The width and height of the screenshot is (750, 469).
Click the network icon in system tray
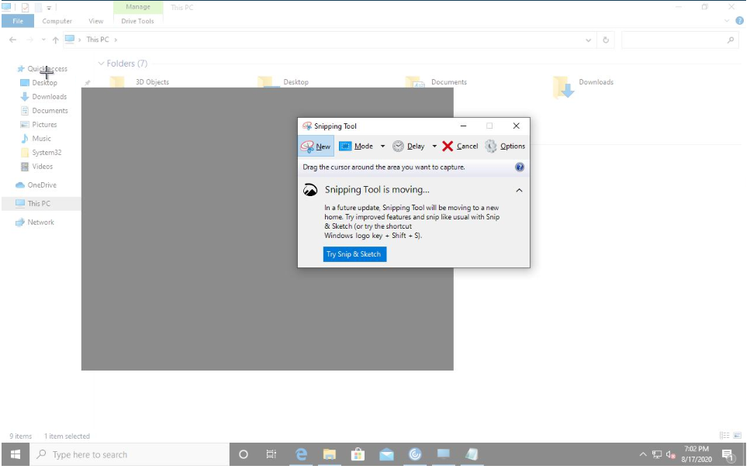[x=657, y=455]
